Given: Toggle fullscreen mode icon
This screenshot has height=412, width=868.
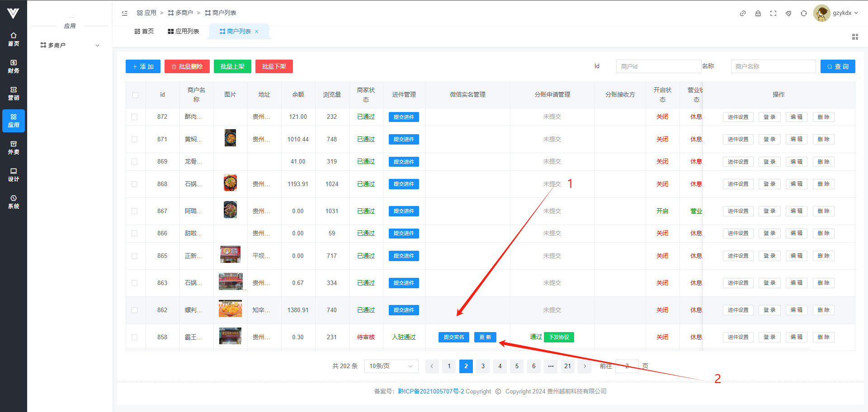Looking at the screenshot, I should click(773, 14).
